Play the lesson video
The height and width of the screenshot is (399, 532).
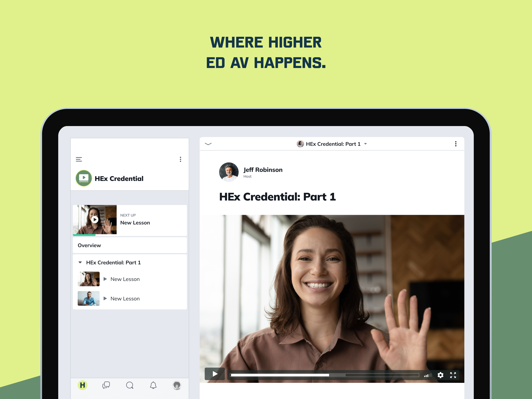pyautogui.click(x=215, y=374)
